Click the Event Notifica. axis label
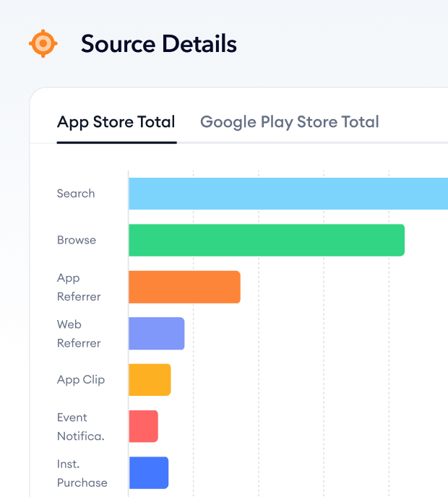Screen dimensions: 448x497 tap(80, 427)
